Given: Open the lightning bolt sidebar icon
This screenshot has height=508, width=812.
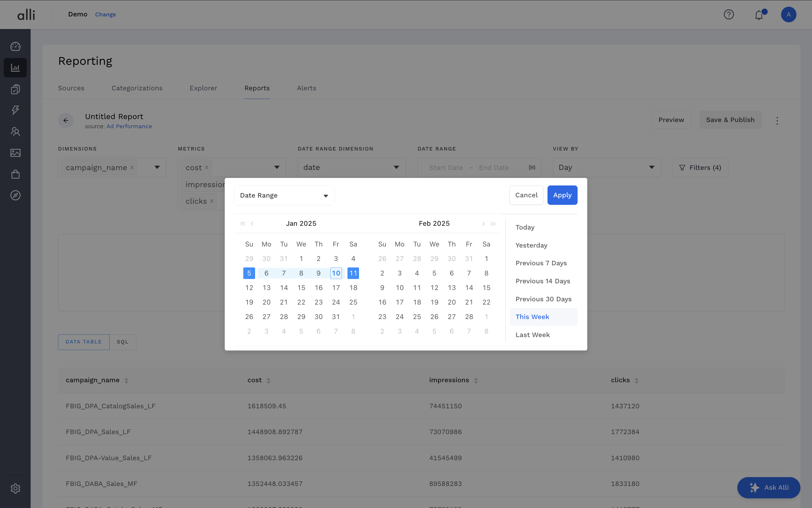Looking at the screenshot, I should (15, 110).
